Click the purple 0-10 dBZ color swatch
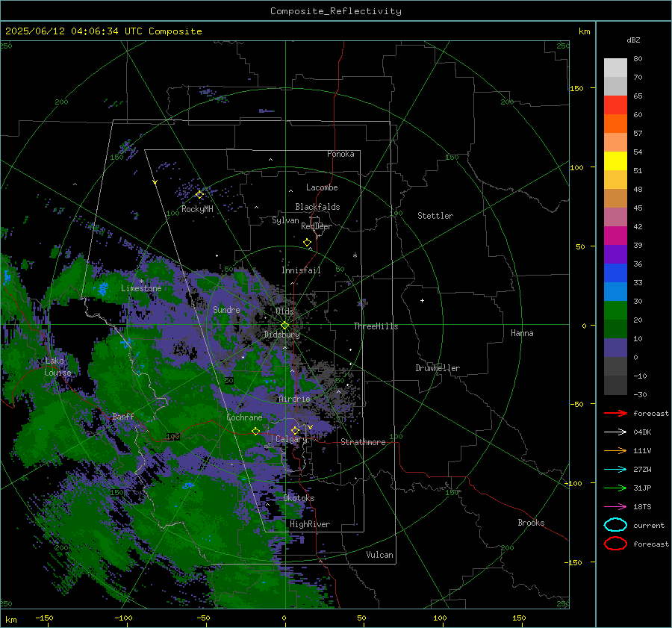The height and width of the screenshot is (628, 672). 615,347
